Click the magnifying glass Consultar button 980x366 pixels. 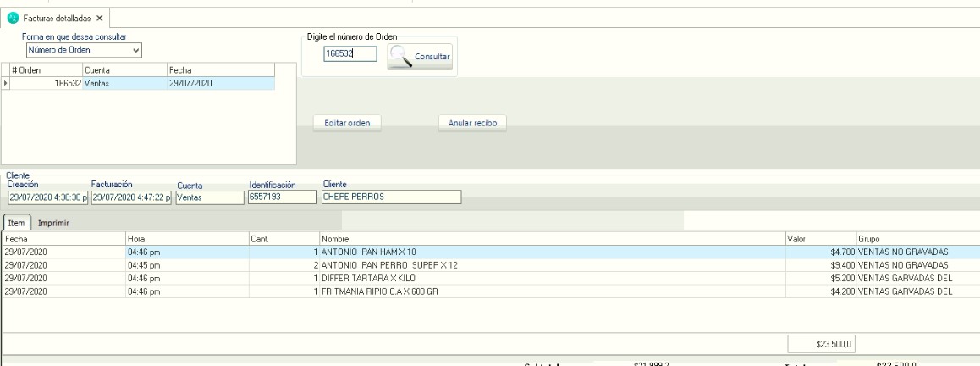coord(421,56)
